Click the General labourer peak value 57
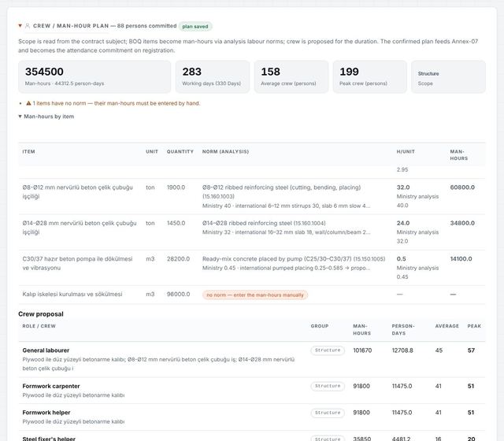The width and height of the screenshot is (504, 441). [471, 350]
